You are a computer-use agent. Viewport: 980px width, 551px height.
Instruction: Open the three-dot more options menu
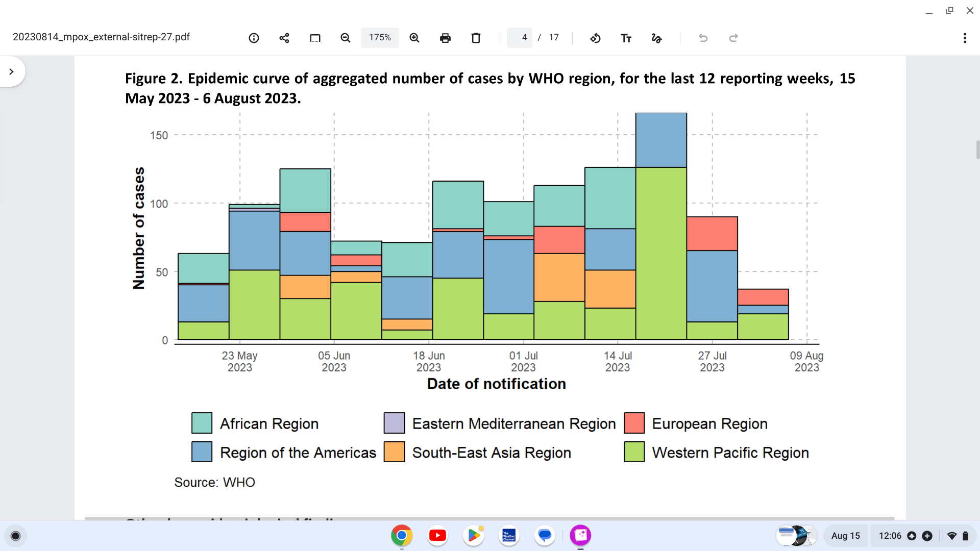coord(965,38)
